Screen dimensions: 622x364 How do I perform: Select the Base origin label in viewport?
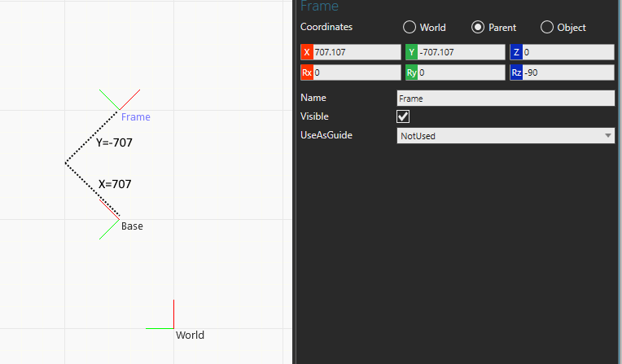click(132, 226)
